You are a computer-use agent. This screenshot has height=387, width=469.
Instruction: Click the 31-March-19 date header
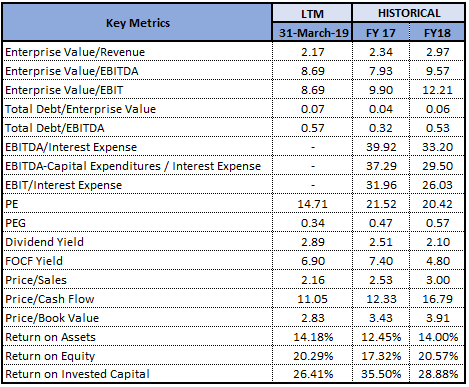coord(313,33)
